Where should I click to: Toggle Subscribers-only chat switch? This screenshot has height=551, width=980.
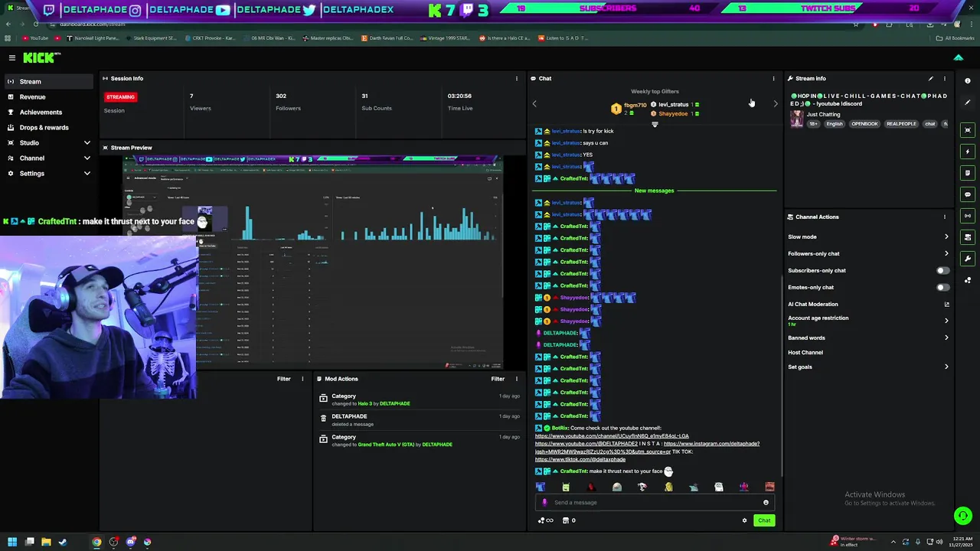point(943,270)
